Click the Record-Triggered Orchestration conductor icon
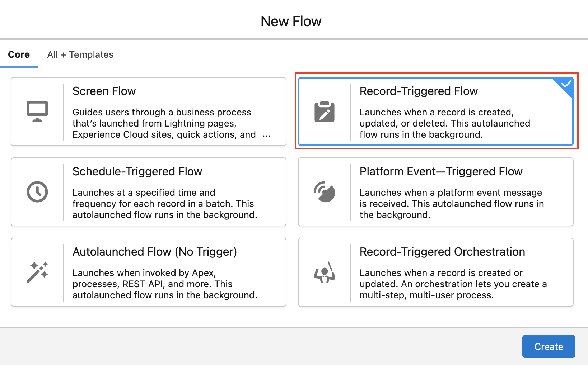The image size is (588, 365). (x=325, y=272)
